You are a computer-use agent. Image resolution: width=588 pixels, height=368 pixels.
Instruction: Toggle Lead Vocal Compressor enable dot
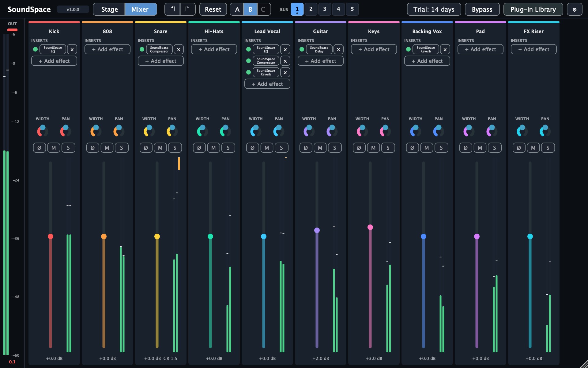click(x=248, y=61)
